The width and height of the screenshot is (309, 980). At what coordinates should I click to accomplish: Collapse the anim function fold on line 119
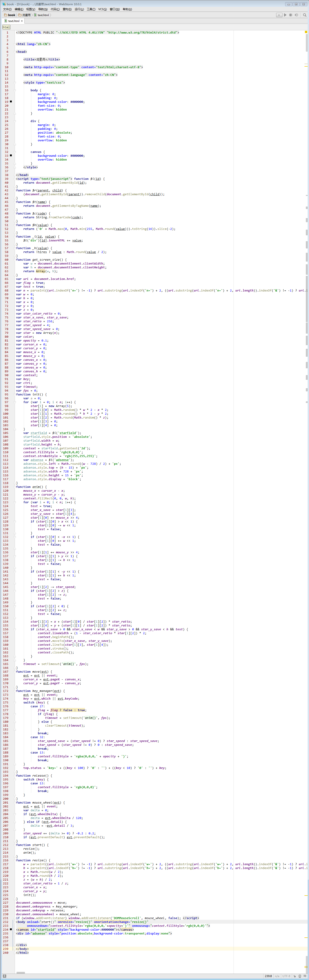point(15,487)
